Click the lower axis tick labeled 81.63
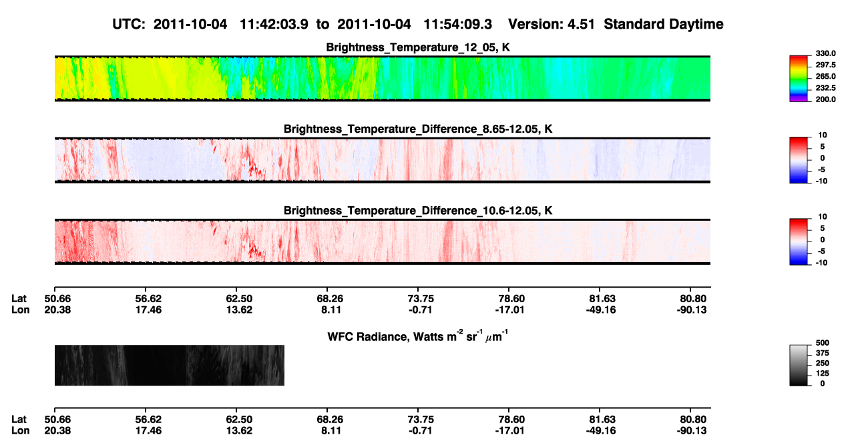The image size is (868, 445). pyautogui.click(x=602, y=420)
